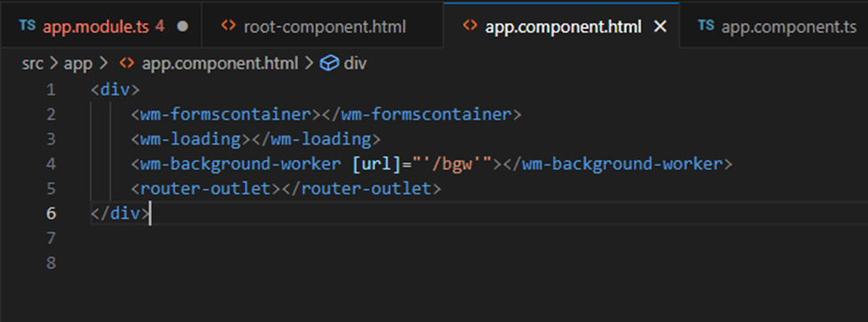Open the src breadcrumb segment
868x322 pixels.
33,64
